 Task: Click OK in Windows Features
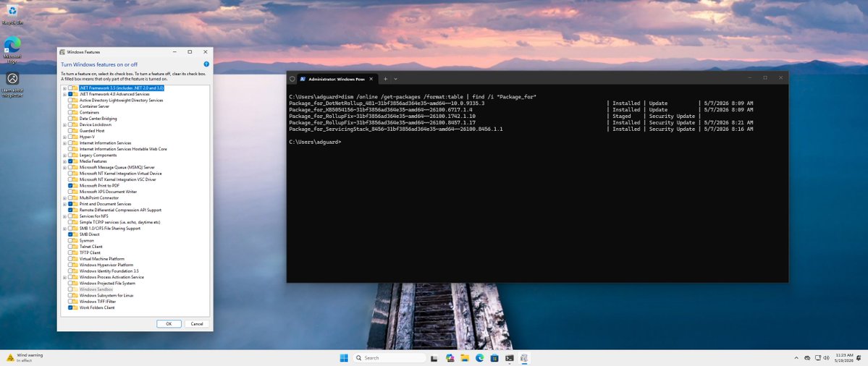[x=169, y=324]
